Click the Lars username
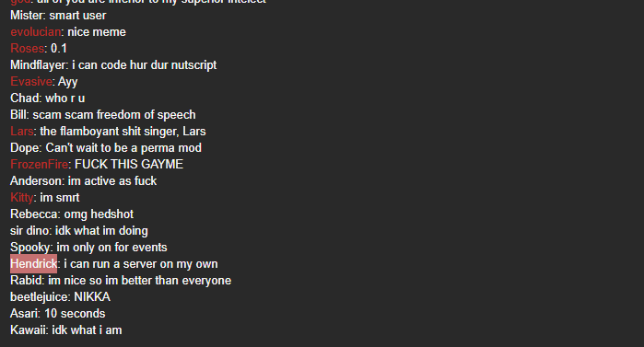Viewport: 644px width, 347px height. pyautogui.click(x=22, y=132)
